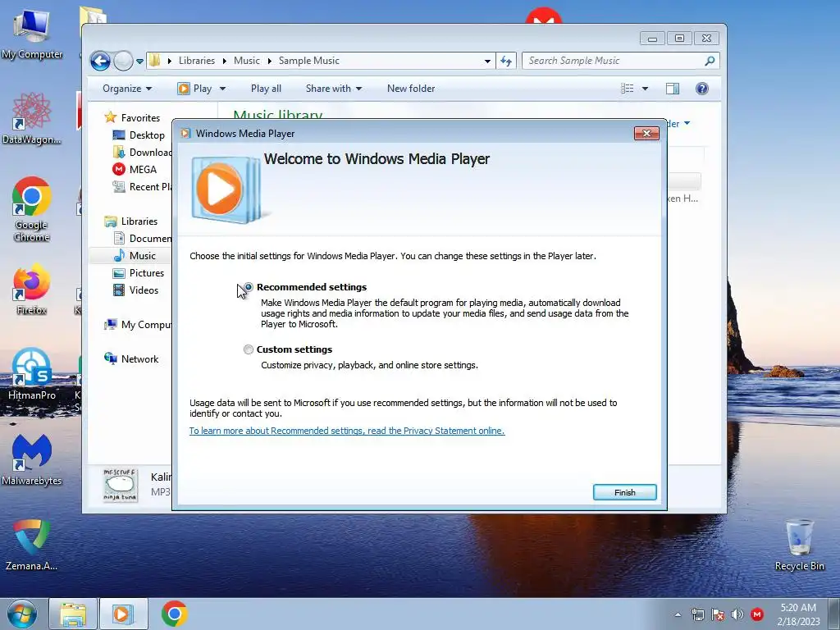Open Downloads under Favorites
Image resolution: width=840 pixels, height=630 pixels.
pyautogui.click(x=142, y=152)
